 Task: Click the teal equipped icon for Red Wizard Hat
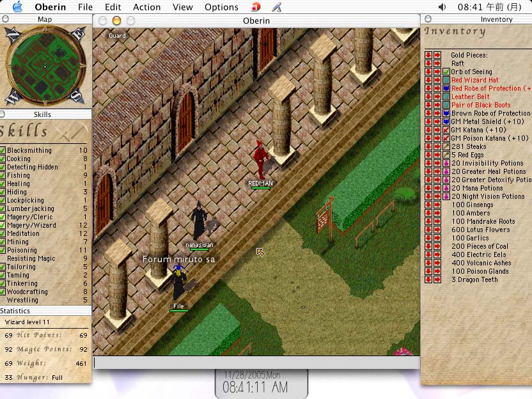click(x=446, y=80)
